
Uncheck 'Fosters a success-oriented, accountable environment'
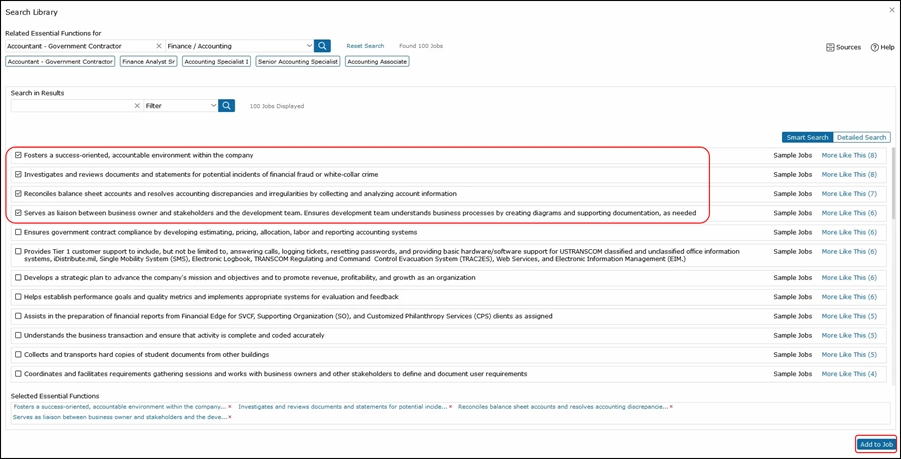pyautogui.click(x=18, y=155)
